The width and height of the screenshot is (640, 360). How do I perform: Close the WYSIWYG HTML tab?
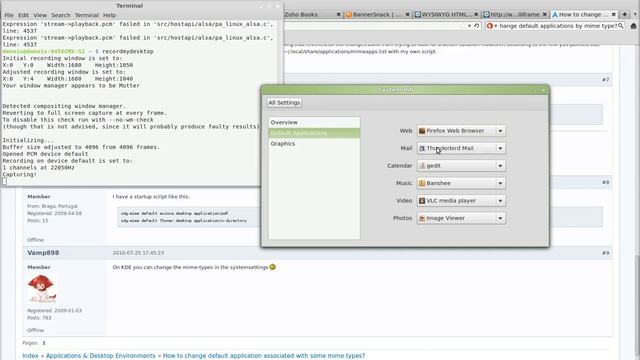(x=476, y=14)
